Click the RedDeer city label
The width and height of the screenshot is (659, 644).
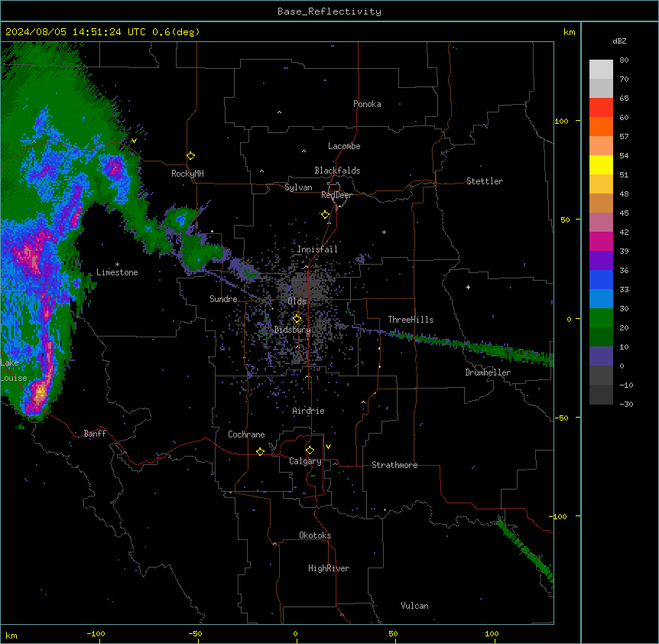click(x=336, y=195)
